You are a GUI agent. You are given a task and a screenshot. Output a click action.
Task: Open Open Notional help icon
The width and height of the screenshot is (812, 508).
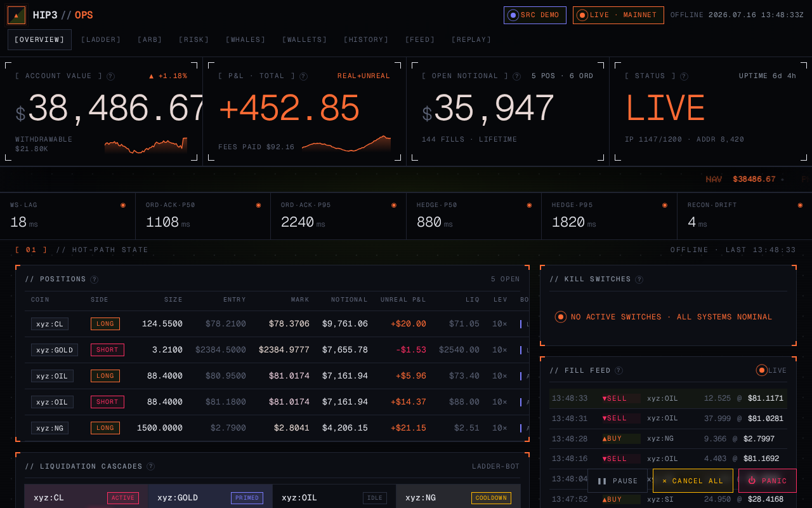(x=516, y=76)
